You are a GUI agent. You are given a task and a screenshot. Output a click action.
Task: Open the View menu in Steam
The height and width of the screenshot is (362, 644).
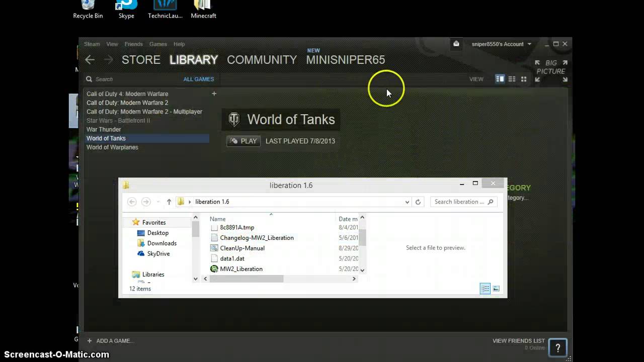pyautogui.click(x=112, y=44)
